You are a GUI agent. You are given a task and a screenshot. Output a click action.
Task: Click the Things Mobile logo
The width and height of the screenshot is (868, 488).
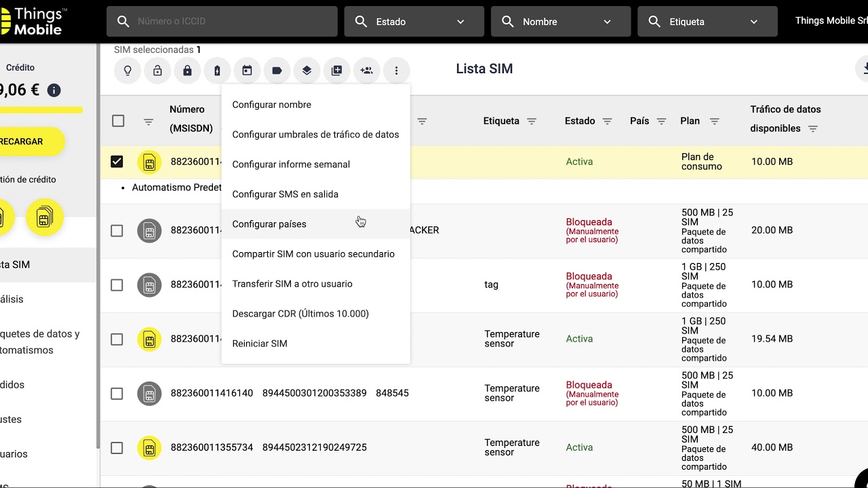(x=34, y=22)
